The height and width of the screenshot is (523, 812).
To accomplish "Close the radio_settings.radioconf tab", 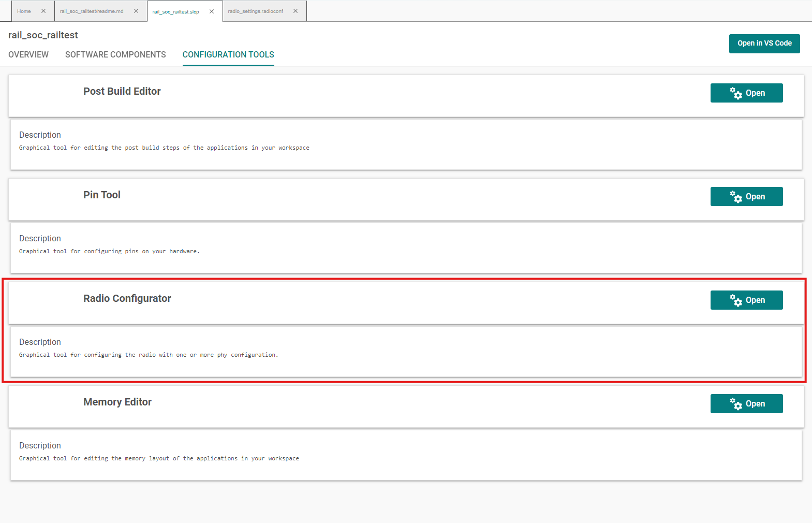I will (296, 11).
